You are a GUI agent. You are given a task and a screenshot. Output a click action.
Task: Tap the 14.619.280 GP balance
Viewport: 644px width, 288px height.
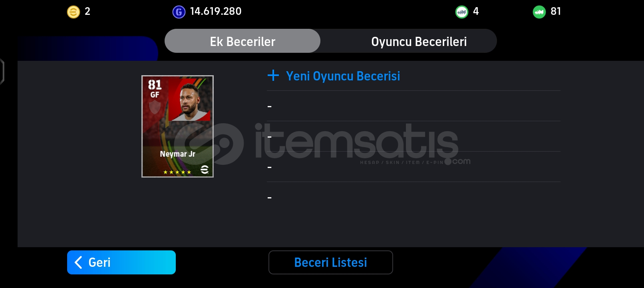point(216,11)
